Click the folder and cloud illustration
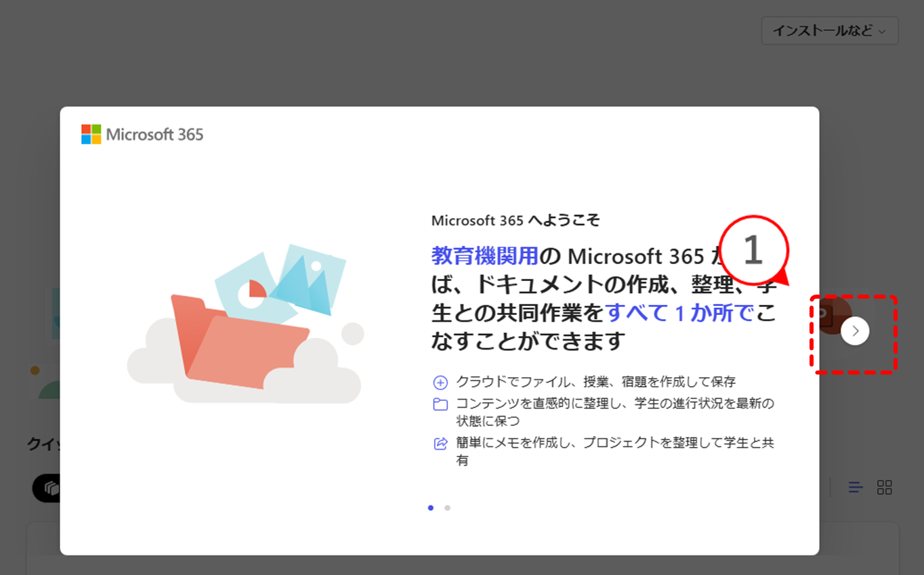 pyautogui.click(x=245, y=325)
